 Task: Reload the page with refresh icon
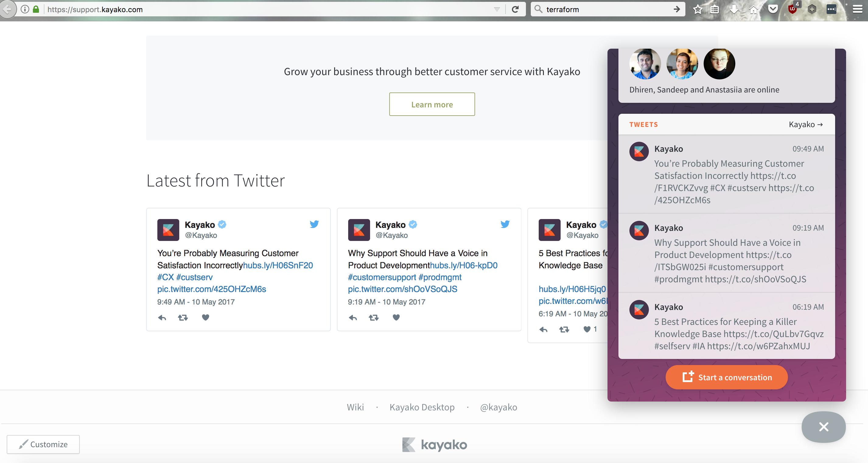[515, 9]
